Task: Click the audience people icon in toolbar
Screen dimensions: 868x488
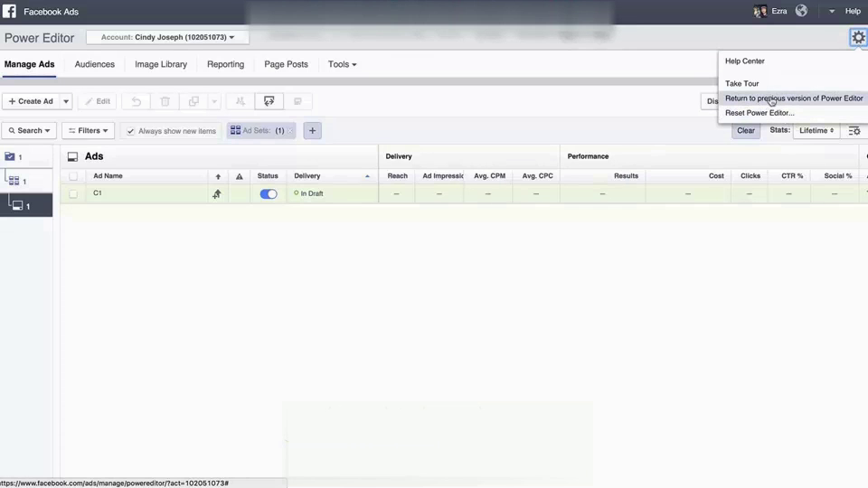Action: [241, 101]
